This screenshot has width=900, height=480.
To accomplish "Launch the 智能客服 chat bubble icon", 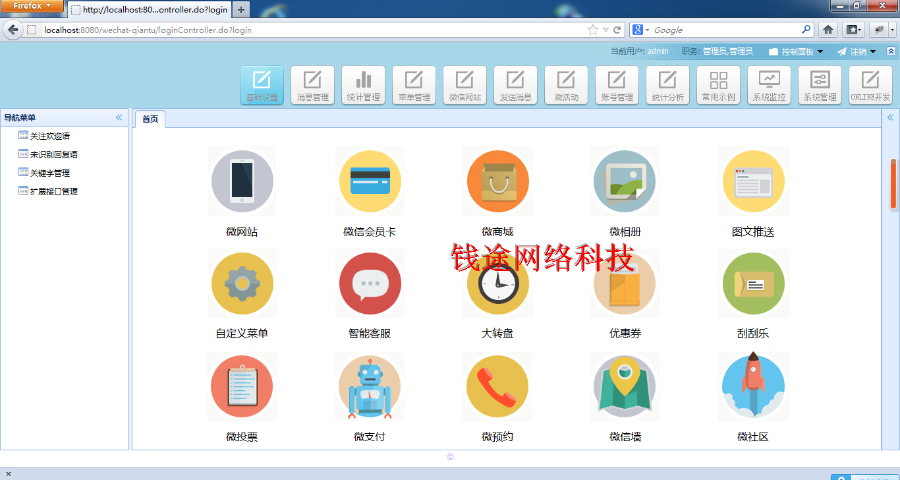I will 370,283.
